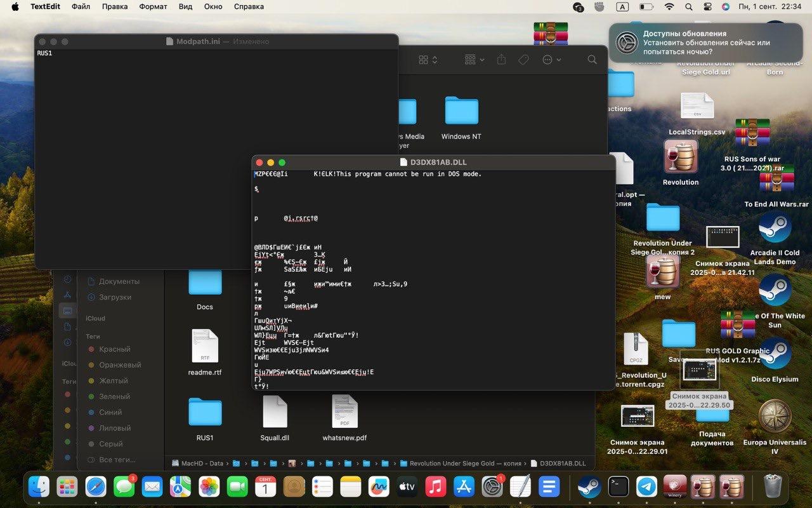This screenshot has width=812, height=508.
Task: Open Reminders app in the Dock
Action: point(322,487)
